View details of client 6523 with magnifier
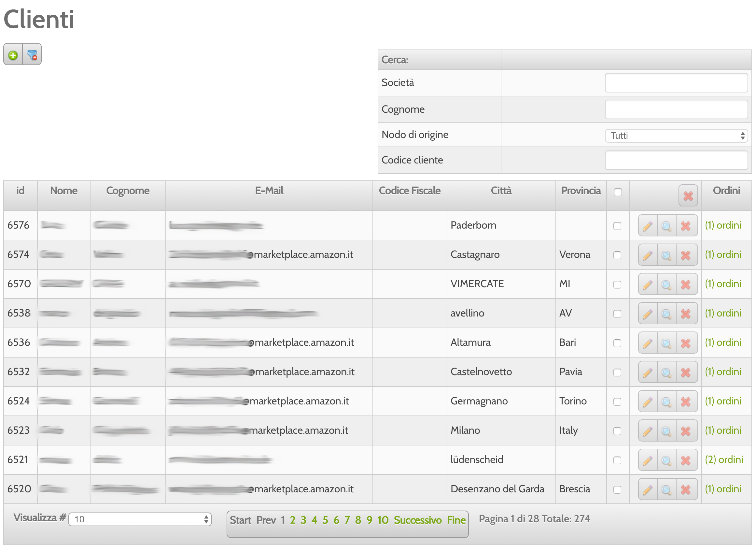 coord(667,430)
